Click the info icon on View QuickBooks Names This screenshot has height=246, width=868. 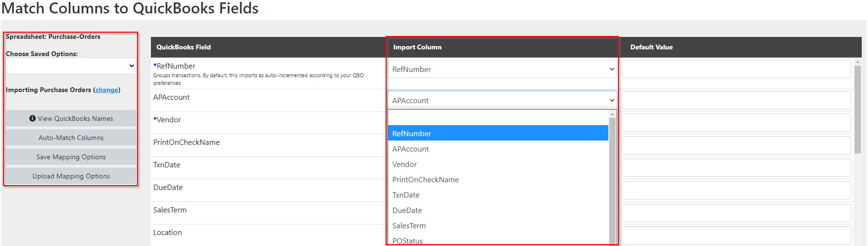pyautogui.click(x=33, y=118)
